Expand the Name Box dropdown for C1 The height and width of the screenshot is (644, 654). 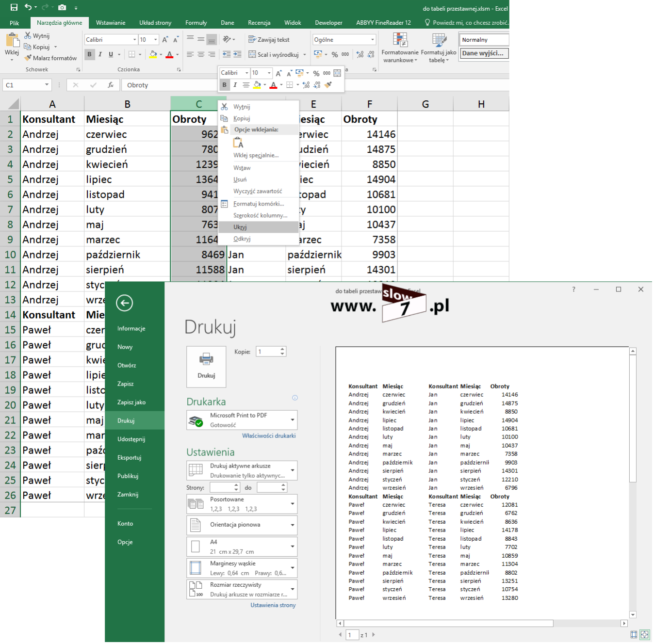point(47,85)
